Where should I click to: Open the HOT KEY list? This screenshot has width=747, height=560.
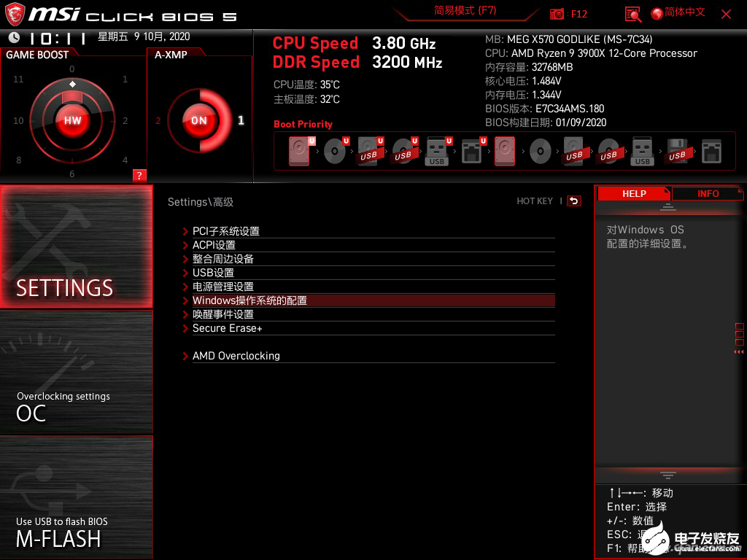535,201
